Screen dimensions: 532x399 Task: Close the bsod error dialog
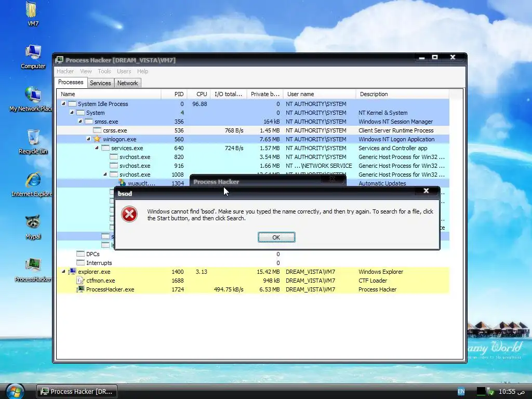coord(426,191)
